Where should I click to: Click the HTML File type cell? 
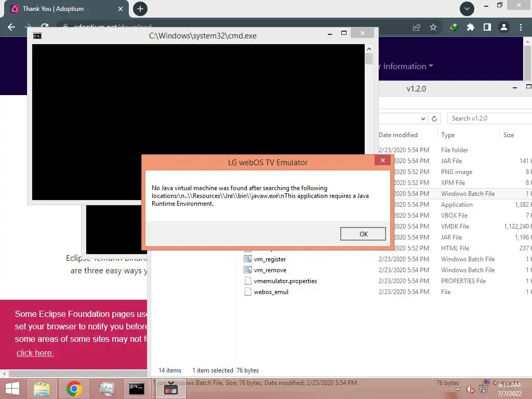455,248
